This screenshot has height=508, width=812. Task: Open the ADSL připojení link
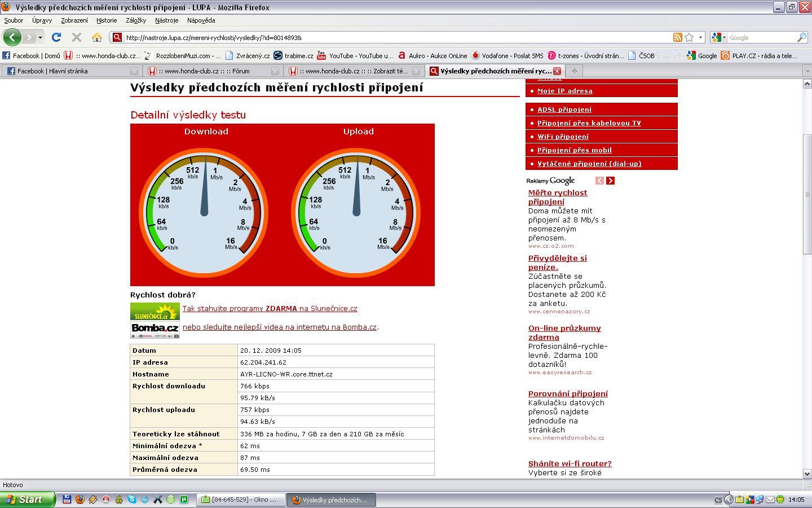pyautogui.click(x=564, y=110)
